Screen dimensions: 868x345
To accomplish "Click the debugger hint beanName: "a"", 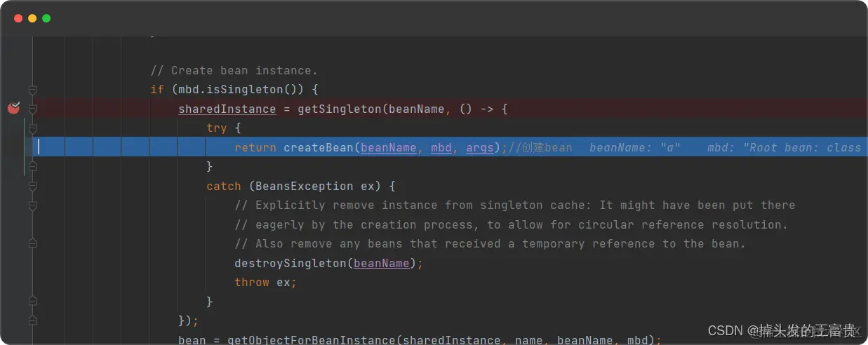I will [636, 147].
